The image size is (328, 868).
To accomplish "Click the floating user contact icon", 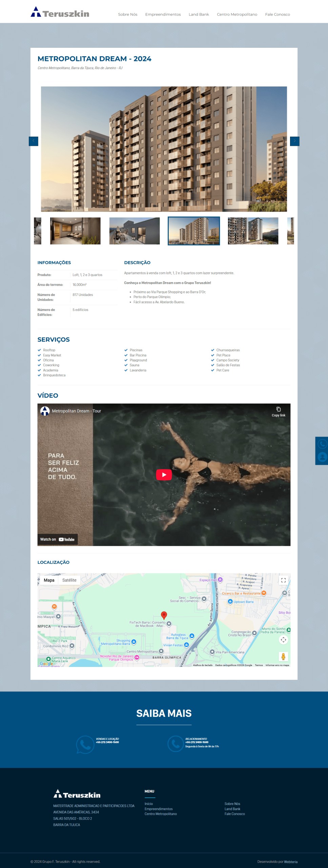I will pyautogui.click(x=322, y=457).
